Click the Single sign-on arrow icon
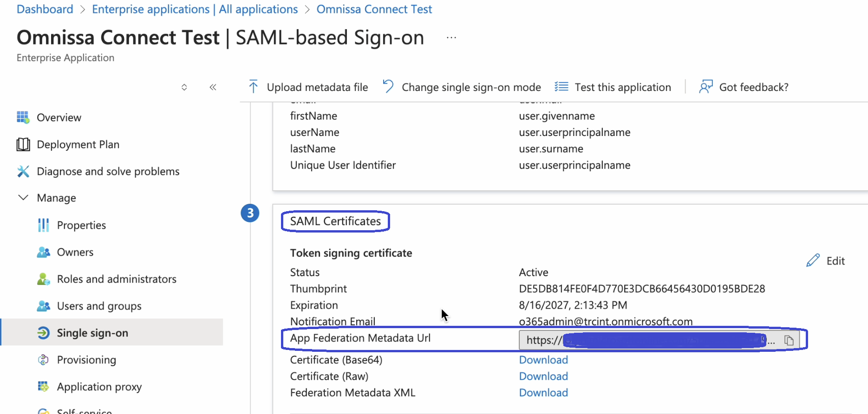The width and height of the screenshot is (868, 414). pos(43,333)
